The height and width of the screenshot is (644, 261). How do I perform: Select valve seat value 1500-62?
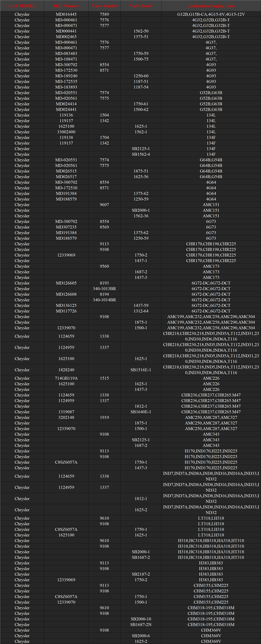141,109
